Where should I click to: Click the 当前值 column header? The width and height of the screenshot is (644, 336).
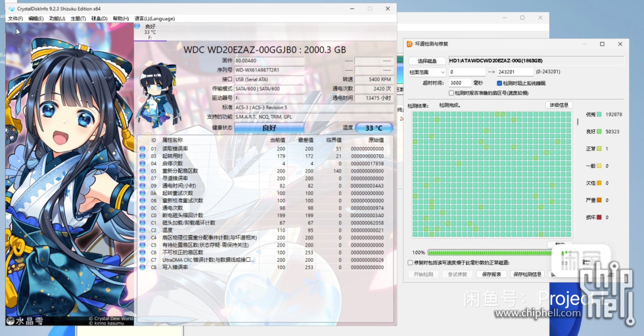pyautogui.click(x=277, y=140)
